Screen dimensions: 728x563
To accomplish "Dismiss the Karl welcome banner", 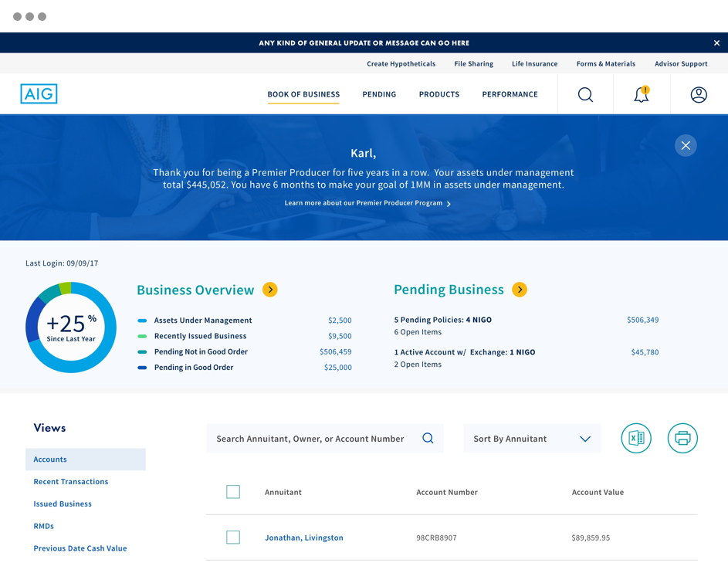I will [x=686, y=145].
